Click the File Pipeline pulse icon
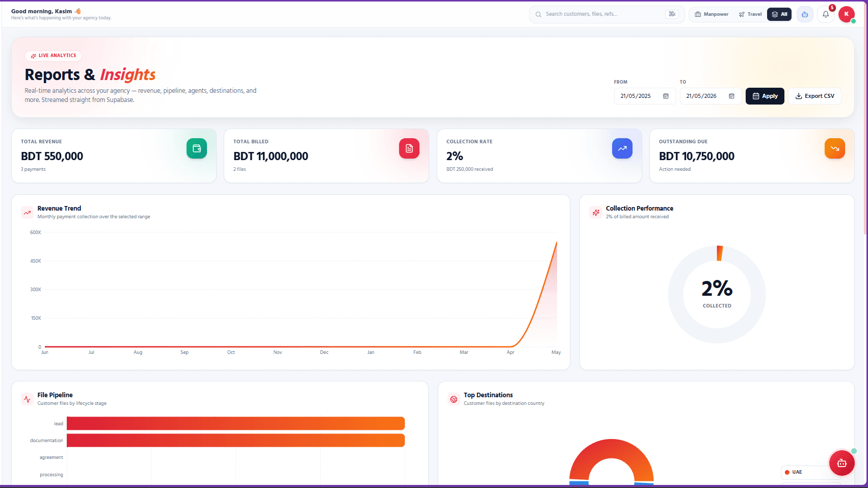 (x=27, y=399)
